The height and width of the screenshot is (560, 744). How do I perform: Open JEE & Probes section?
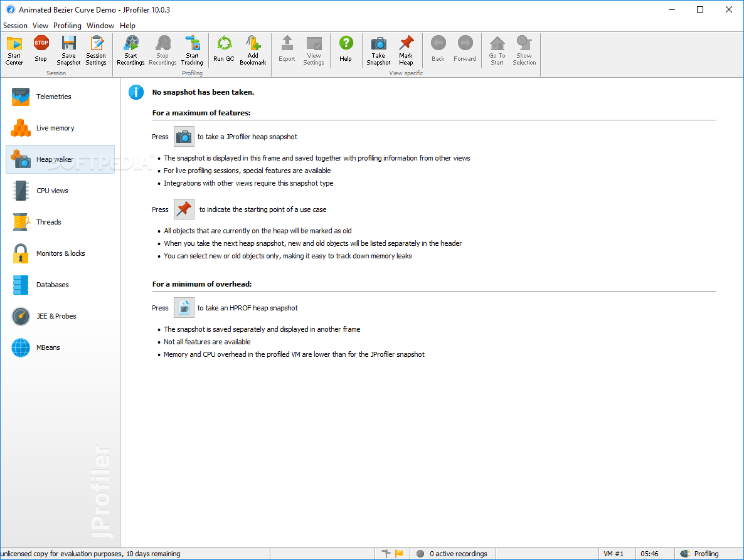tap(60, 316)
